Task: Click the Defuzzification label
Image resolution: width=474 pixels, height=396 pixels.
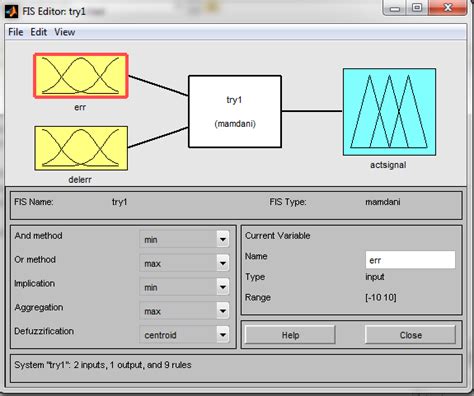Action: (44, 331)
